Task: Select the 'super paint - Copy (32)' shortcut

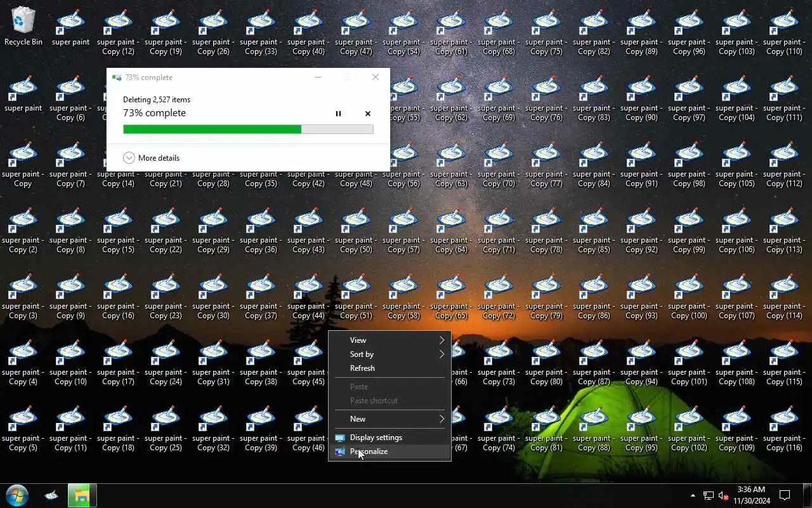Action: (214, 428)
